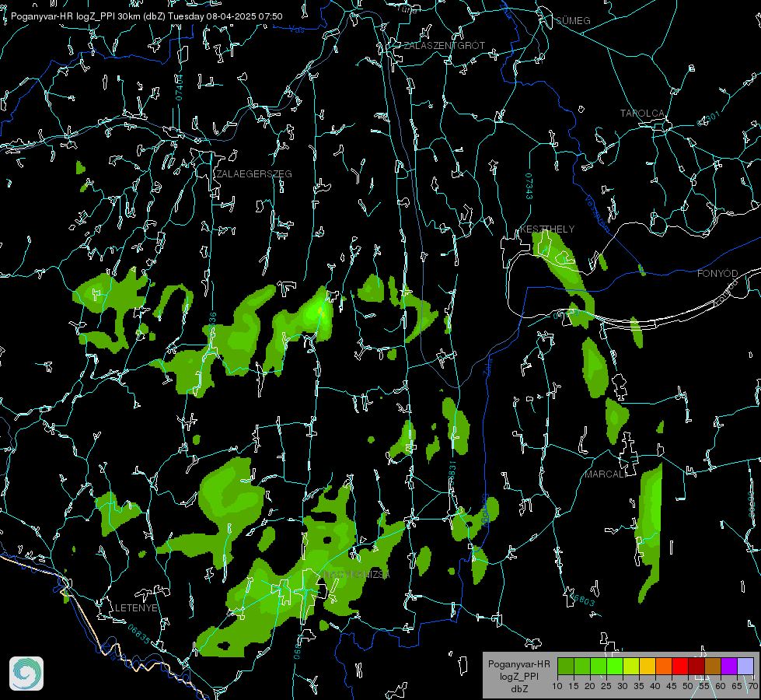This screenshot has width=761, height=700.
Task: Click the radar title and timestamp text
Action: (x=147, y=16)
